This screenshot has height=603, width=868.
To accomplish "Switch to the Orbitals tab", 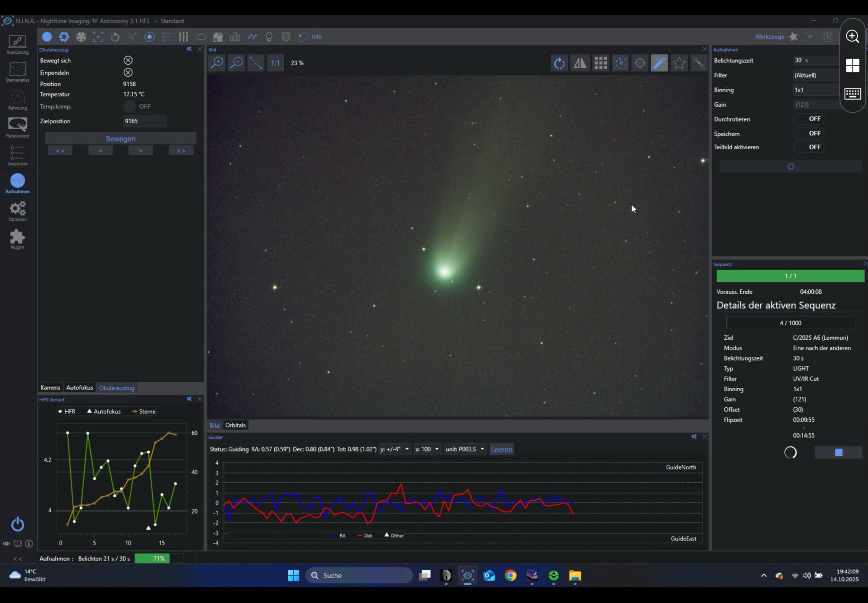I will (235, 425).
